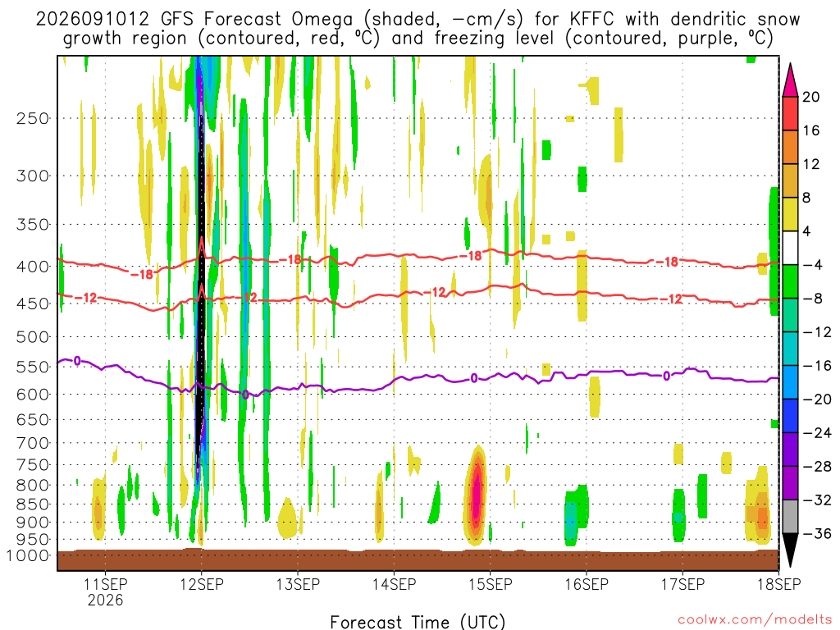This screenshot has width=840, height=630.
Task: Click the white colorbar segment between 4 and -4
Action: click(790, 248)
